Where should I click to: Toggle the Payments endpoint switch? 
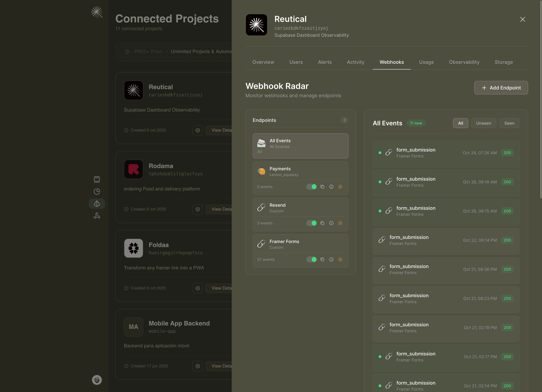[x=312, y=187]
